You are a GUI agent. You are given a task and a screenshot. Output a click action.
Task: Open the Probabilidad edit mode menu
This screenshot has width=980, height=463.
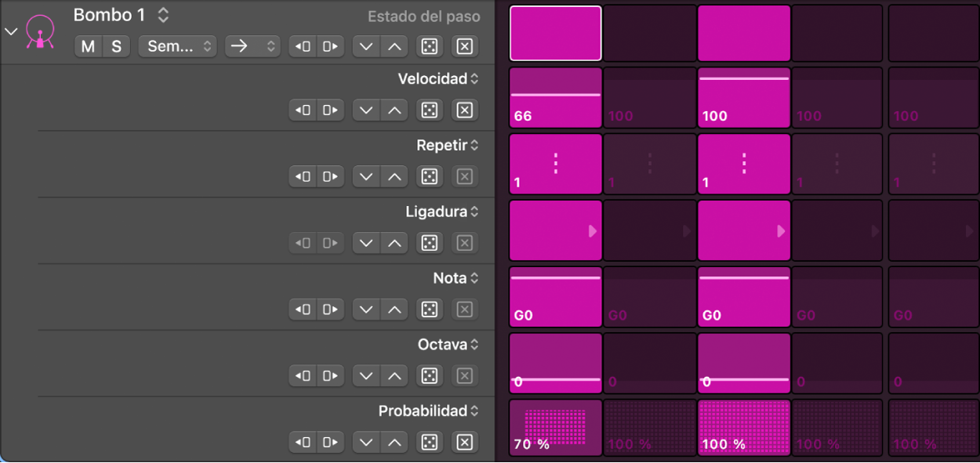[x=428, y=411]
